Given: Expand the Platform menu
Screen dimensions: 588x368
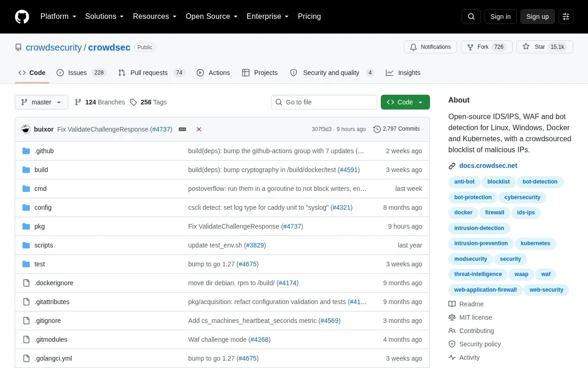Looking at the screenshot, I should [58, 17].
